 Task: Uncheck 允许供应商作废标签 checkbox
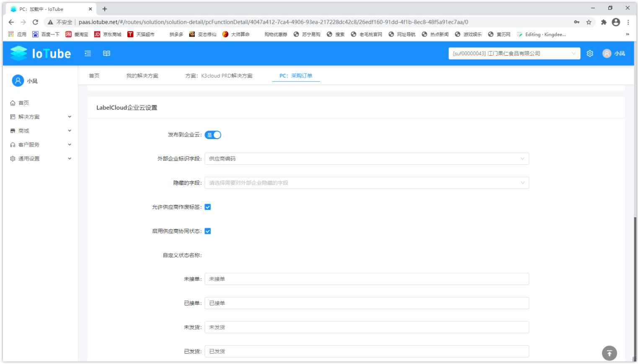coord(208,207)
